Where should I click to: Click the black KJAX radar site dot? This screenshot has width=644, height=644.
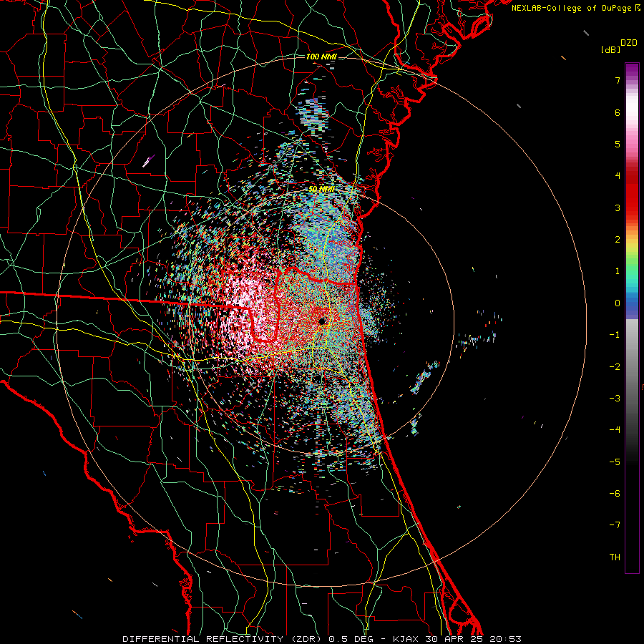click(322, 321)
